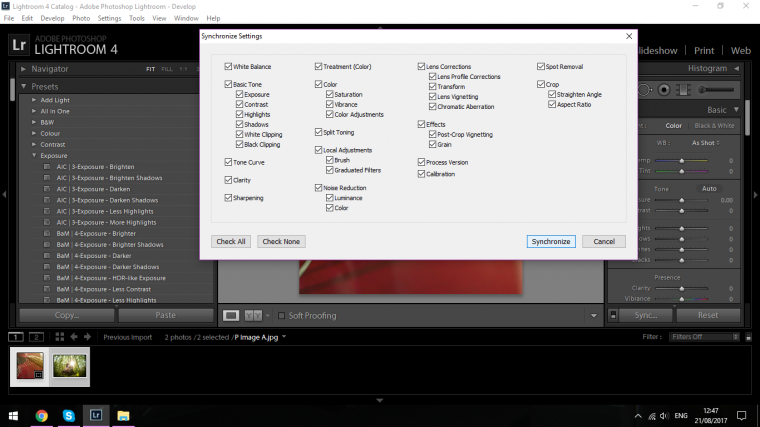Toggle the Split Toning checkbox
Screen dimensions: 760x427
[x=318, y=132]
